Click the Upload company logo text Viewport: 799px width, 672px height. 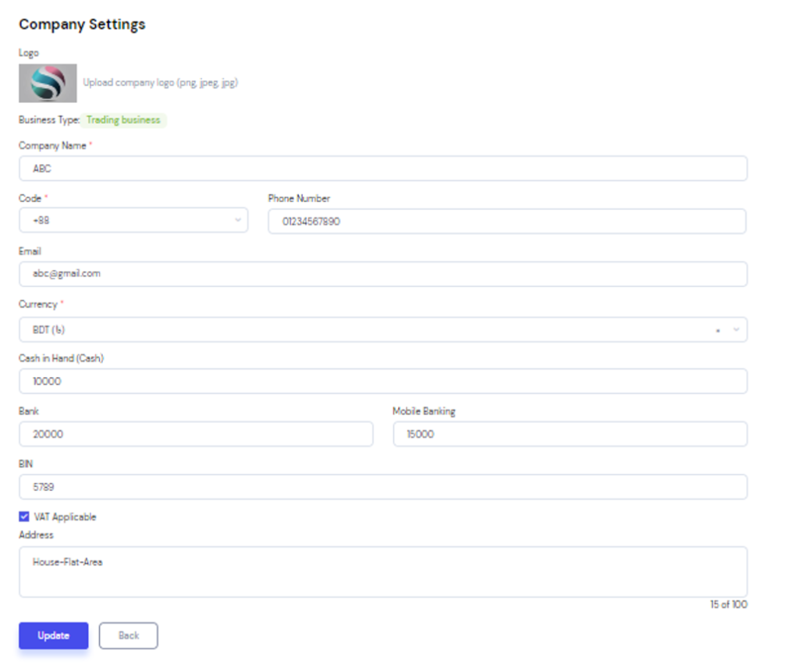pos(161,83)
